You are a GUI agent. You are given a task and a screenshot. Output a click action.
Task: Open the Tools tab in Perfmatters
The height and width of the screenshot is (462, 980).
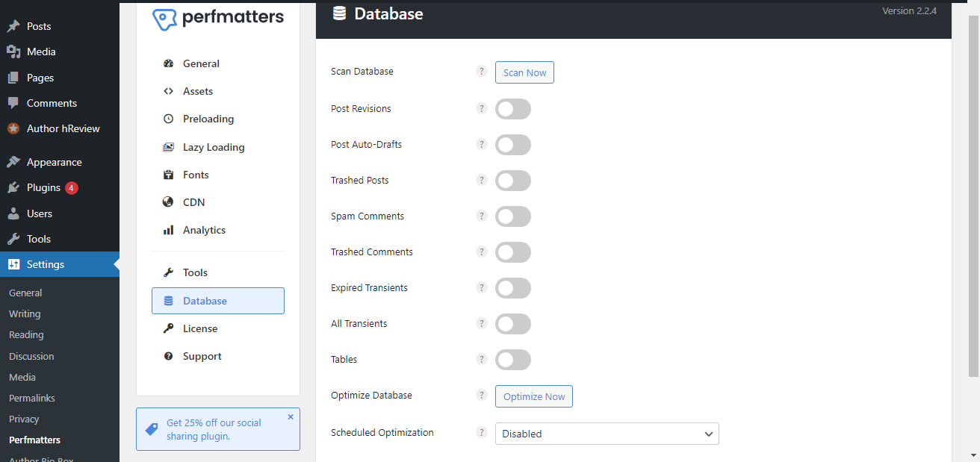pyautogui.click(x=195, y=273)
